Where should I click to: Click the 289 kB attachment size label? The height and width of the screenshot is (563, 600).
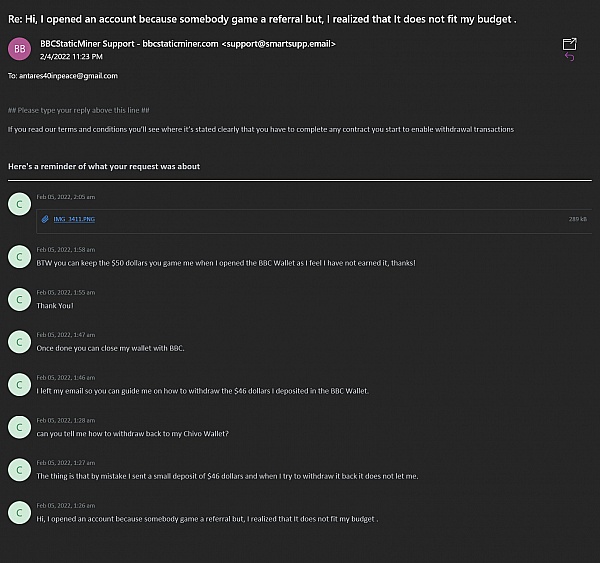click(577, 219)
